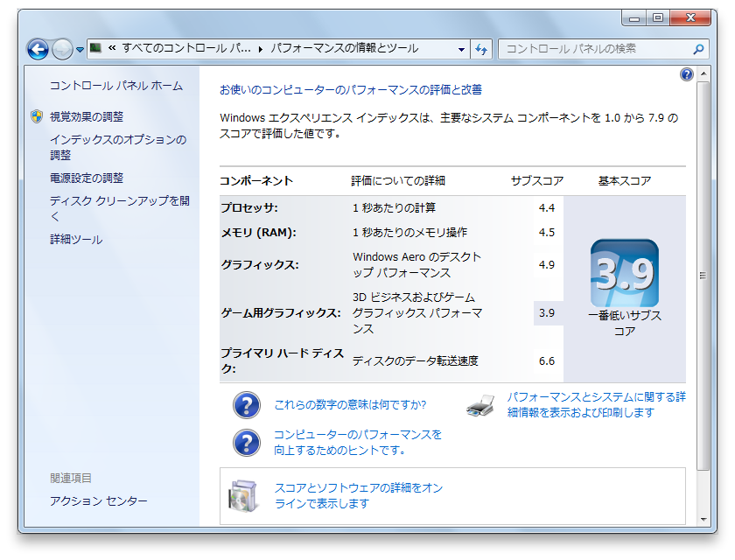Open スコアとソフトウェアの詳細をオンライン link
735x560 pixels.
click(x=359, y=495)
